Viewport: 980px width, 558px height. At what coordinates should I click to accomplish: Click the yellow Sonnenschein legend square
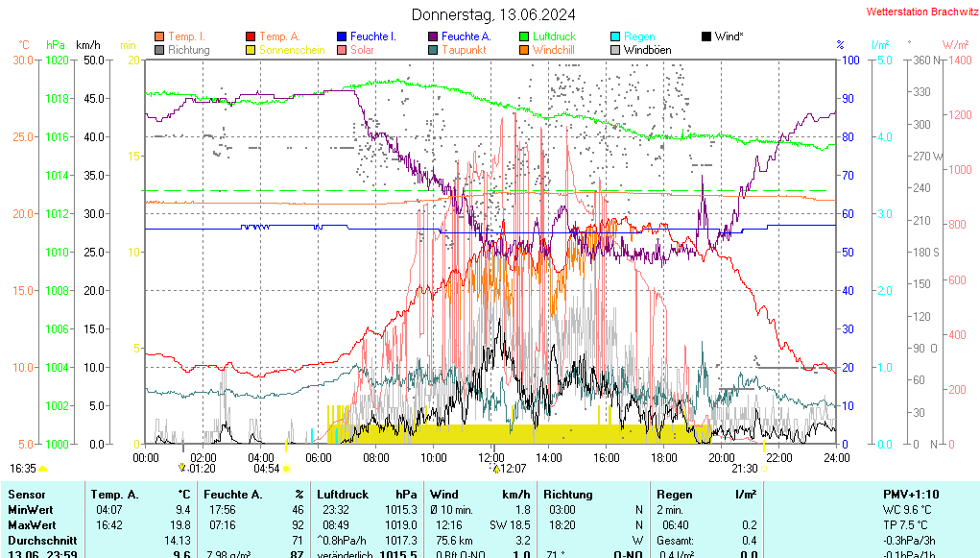(x=251, y=50)
